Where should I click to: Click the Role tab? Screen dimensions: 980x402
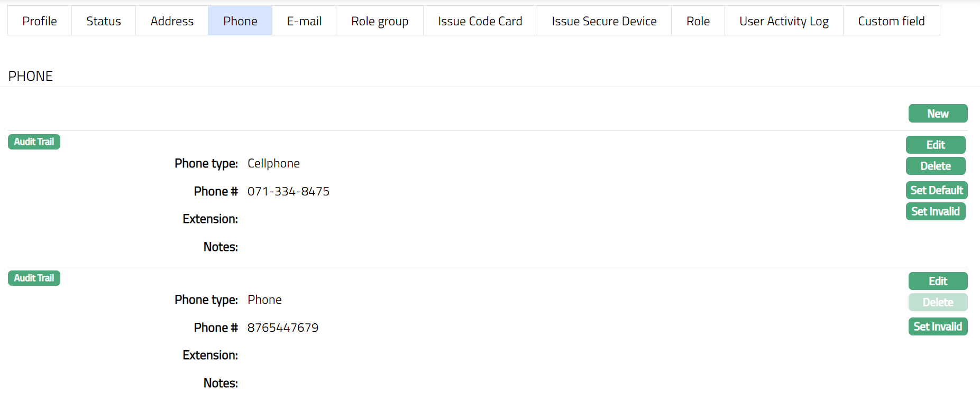click(x=698, y=21)
